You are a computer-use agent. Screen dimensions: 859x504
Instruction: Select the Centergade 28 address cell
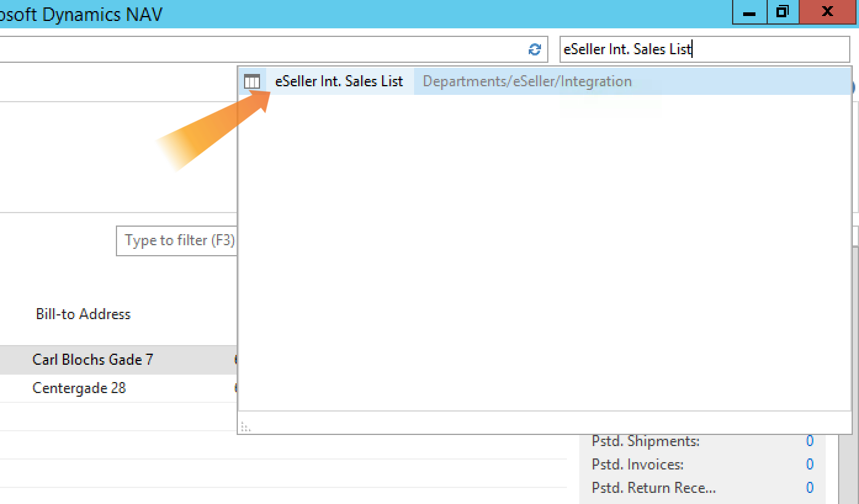point(79,388)
